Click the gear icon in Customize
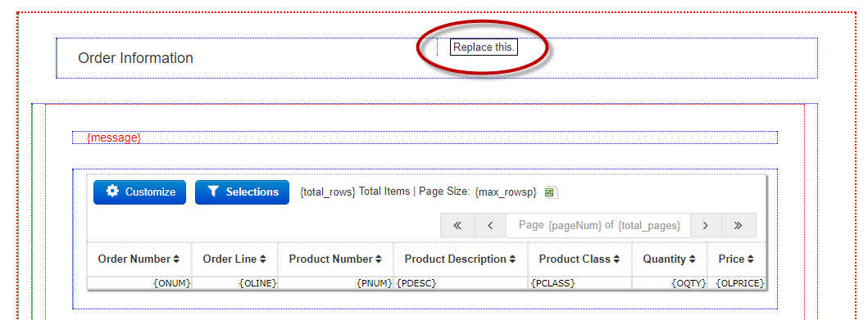The width and height of the screenshot is (868, 320). 112,192
